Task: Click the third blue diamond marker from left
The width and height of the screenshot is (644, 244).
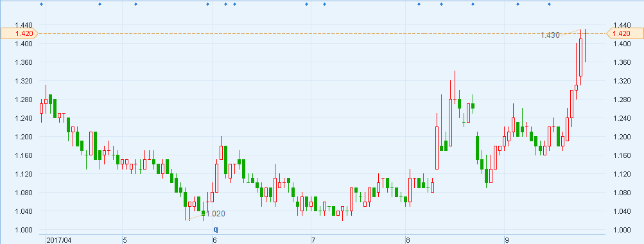Action: 136,4
